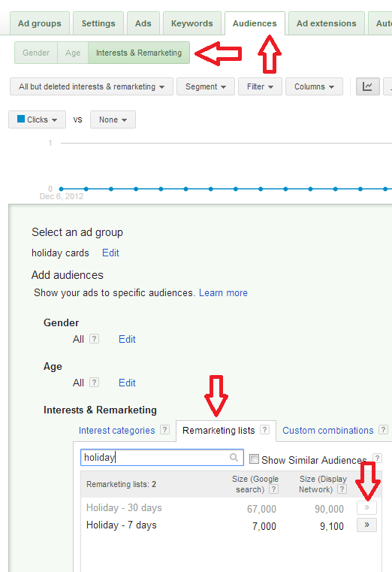The image size is (392, 572).
Task: Select the Age toggle button
Action: [x=73, y=53]
